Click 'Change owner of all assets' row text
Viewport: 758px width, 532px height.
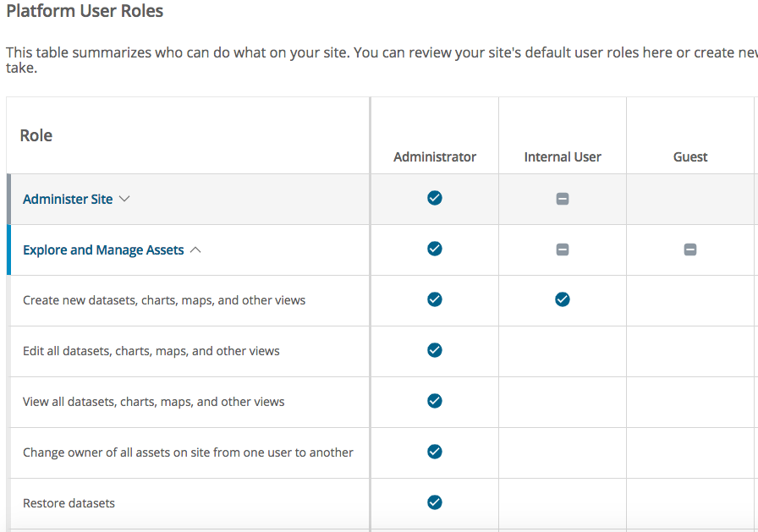188,452
